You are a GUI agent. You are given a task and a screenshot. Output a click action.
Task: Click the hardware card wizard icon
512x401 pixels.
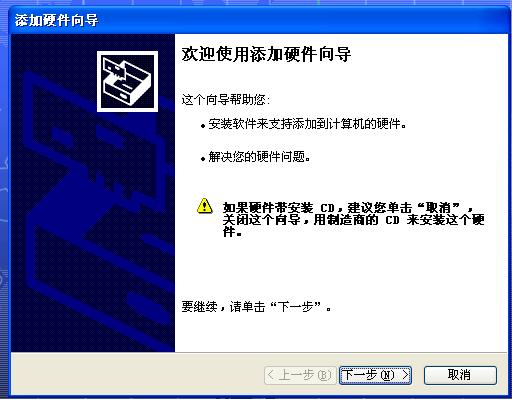(127, 81)
